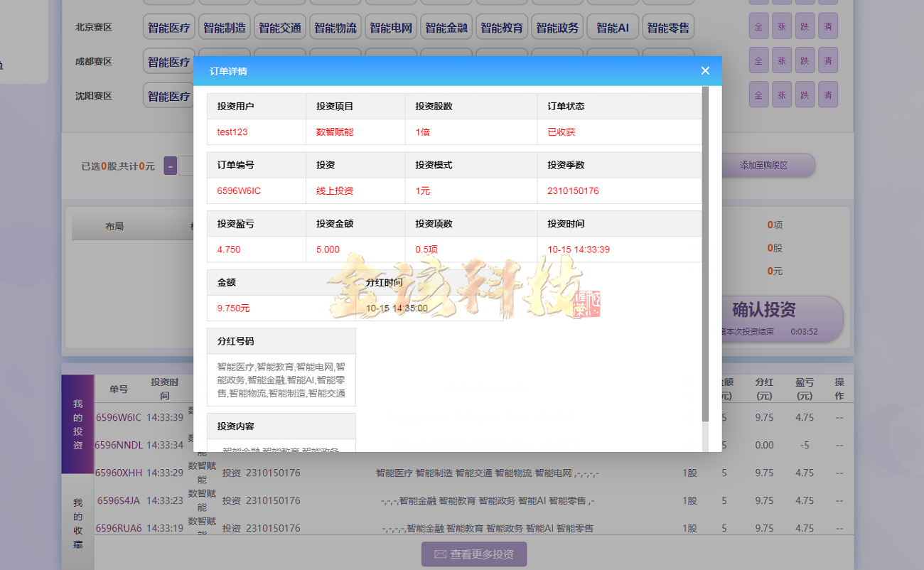The width and height of the screenshot is (924, 570).
Task: Close the 订单详情 dialog
Action: 705,71
